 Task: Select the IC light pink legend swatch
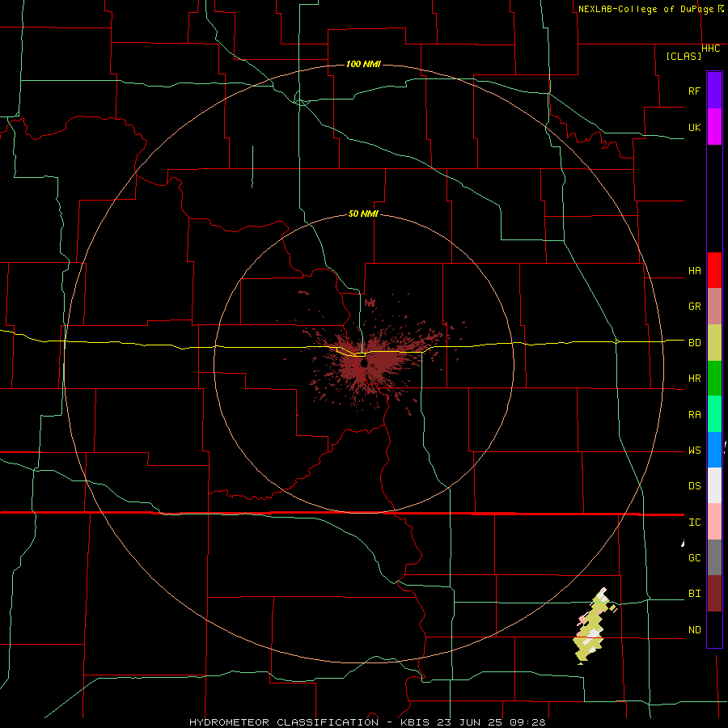714,522
